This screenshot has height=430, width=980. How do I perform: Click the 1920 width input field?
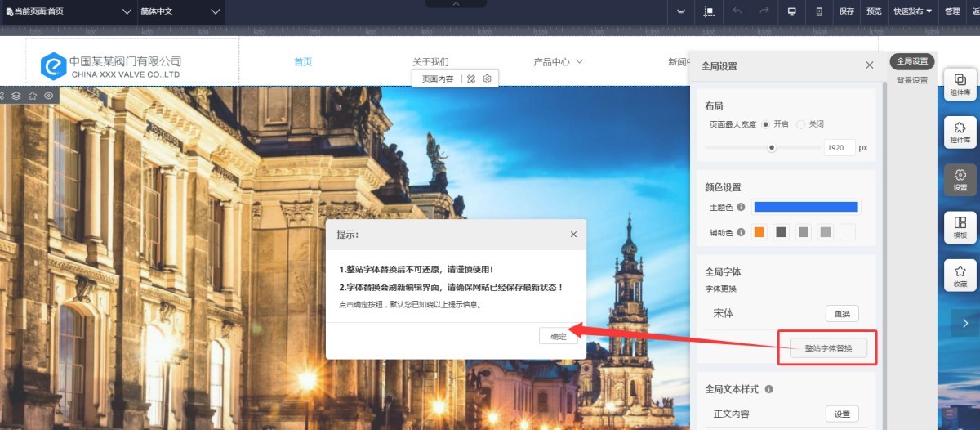[x=839, y=148]
